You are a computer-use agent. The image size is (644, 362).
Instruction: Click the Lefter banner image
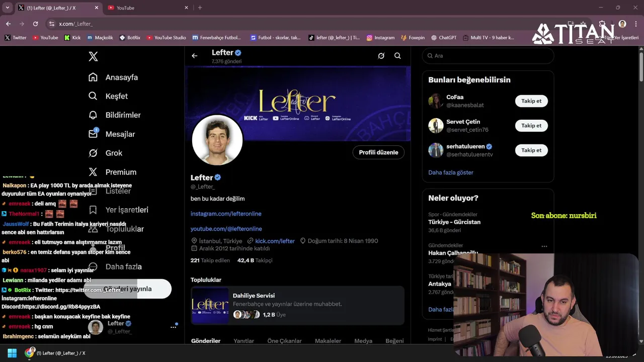click(299, 104)
